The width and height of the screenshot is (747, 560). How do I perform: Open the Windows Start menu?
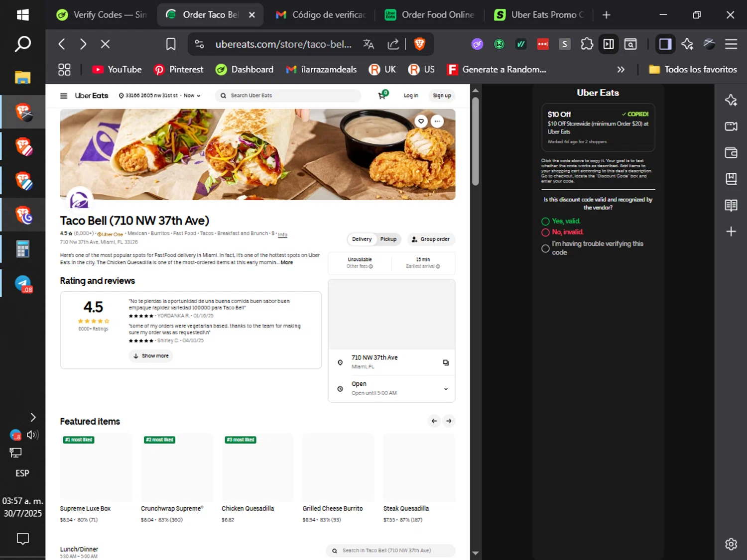(x=22, y=15)
